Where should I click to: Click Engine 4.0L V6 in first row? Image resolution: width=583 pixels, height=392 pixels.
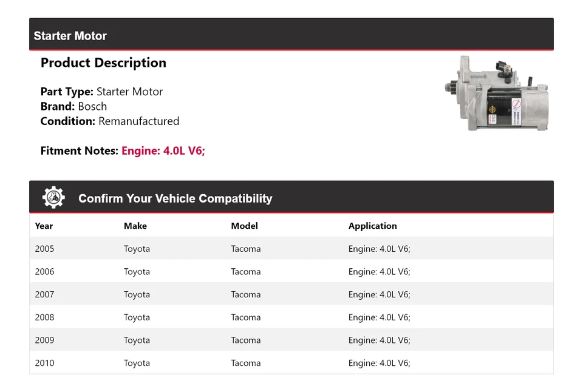point(379,249)
